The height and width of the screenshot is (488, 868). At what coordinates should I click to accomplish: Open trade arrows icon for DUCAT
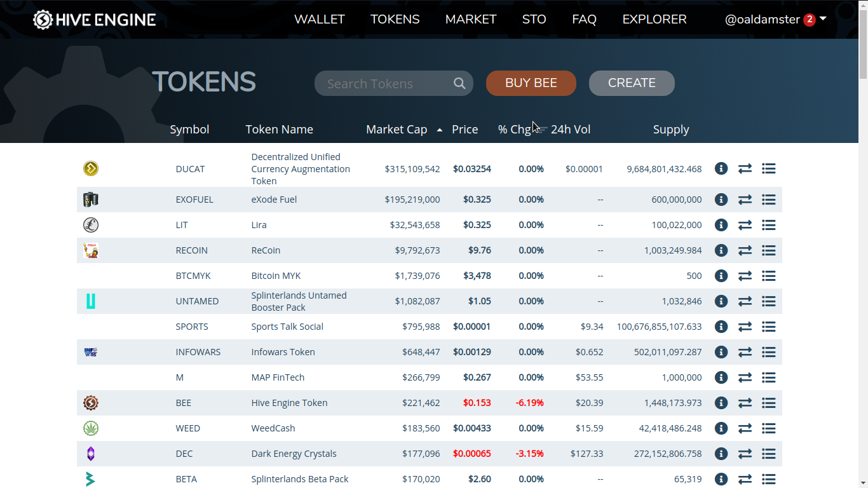pos(745,168)
